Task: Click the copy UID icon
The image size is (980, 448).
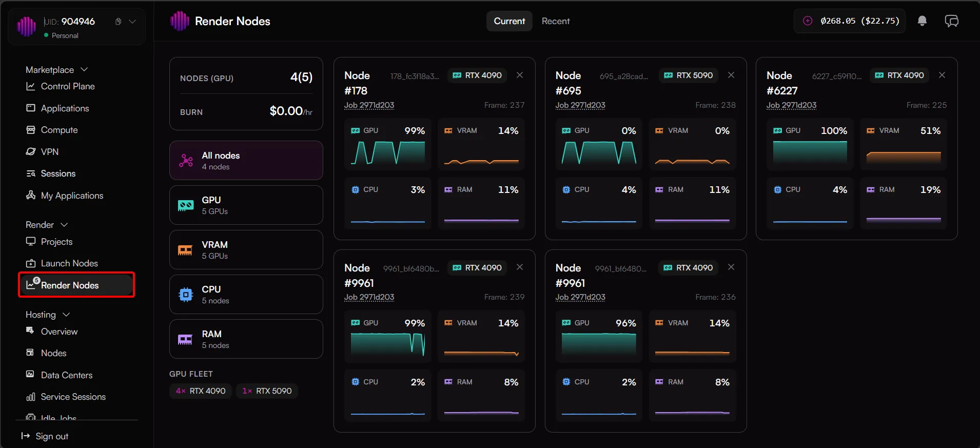Action: [x=119, y=22]
